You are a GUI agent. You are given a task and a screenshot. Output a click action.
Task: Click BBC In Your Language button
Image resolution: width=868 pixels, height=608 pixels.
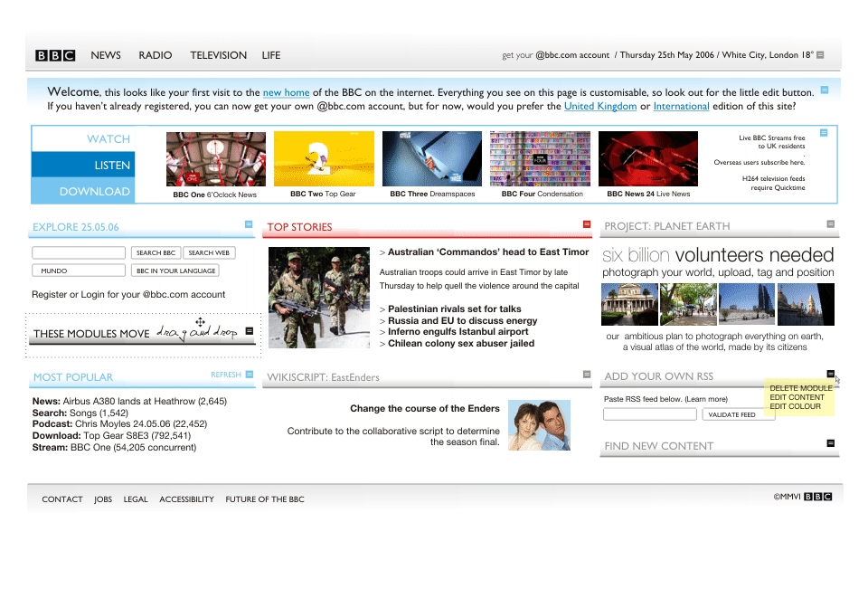click(x=175, y=271)
